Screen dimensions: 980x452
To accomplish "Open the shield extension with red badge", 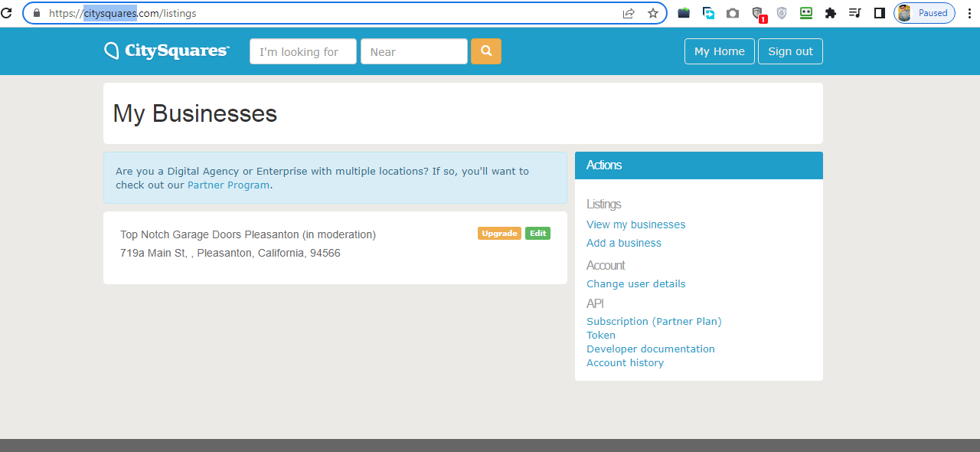I will [758, 14].
